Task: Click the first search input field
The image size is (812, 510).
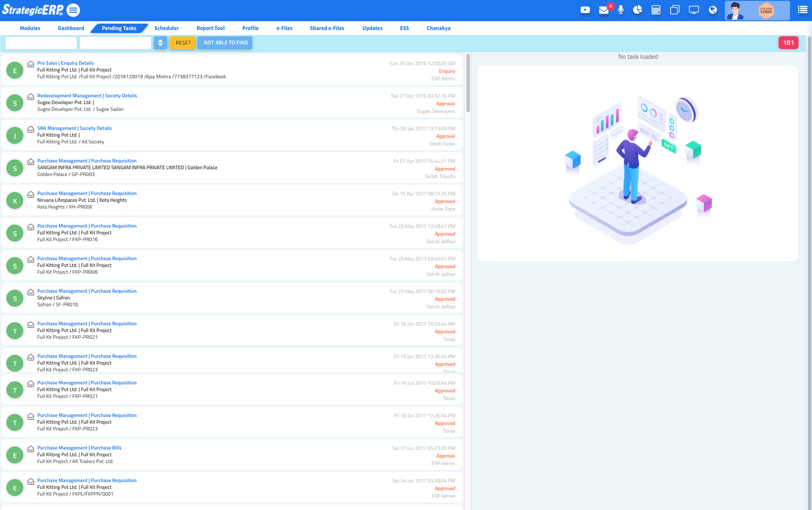Action: pyautogui.click(x=41, y=43)
